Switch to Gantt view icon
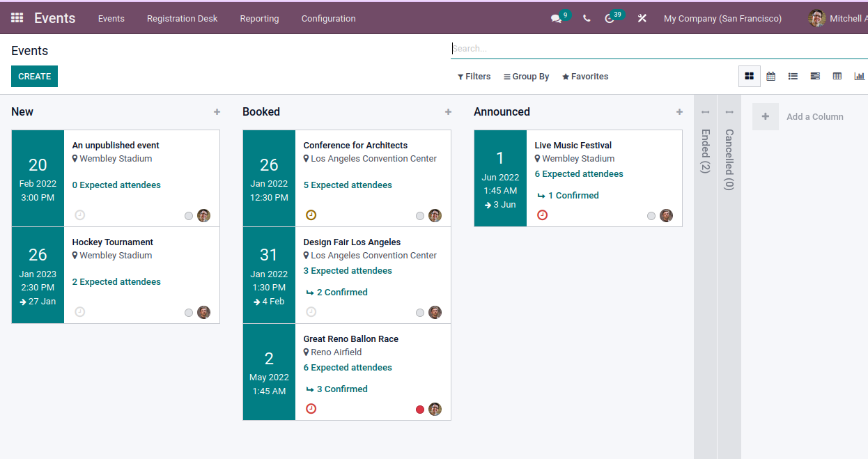Image resolution: width=868 pixels, height=459 pixels. tap(815, 77)
